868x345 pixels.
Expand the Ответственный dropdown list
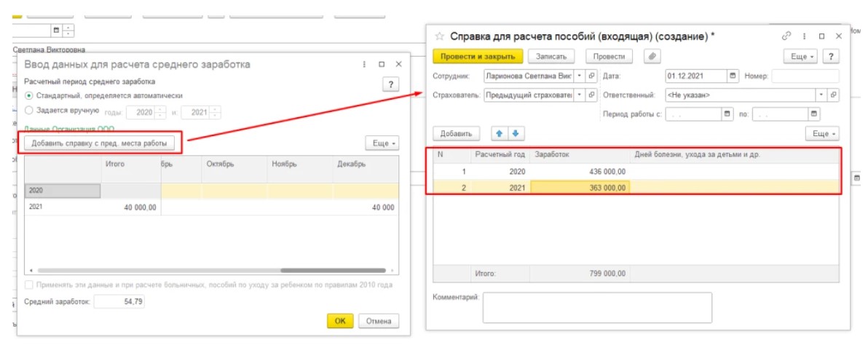pos(821,95)
